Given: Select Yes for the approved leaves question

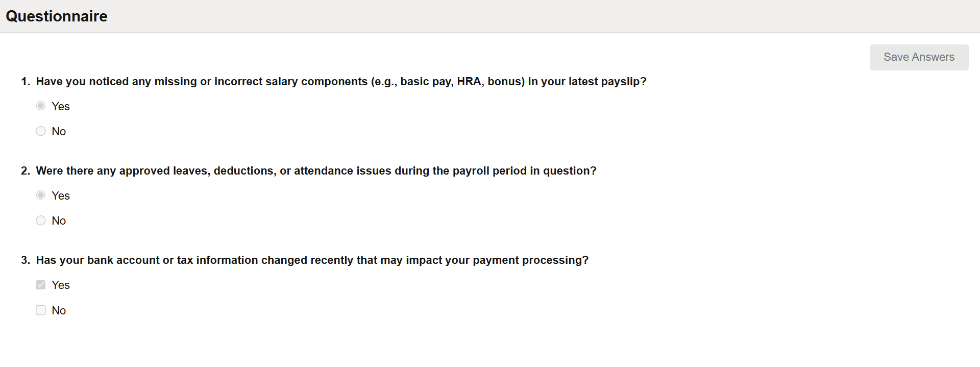Looking at the screenshot, I should click(41, 195).
